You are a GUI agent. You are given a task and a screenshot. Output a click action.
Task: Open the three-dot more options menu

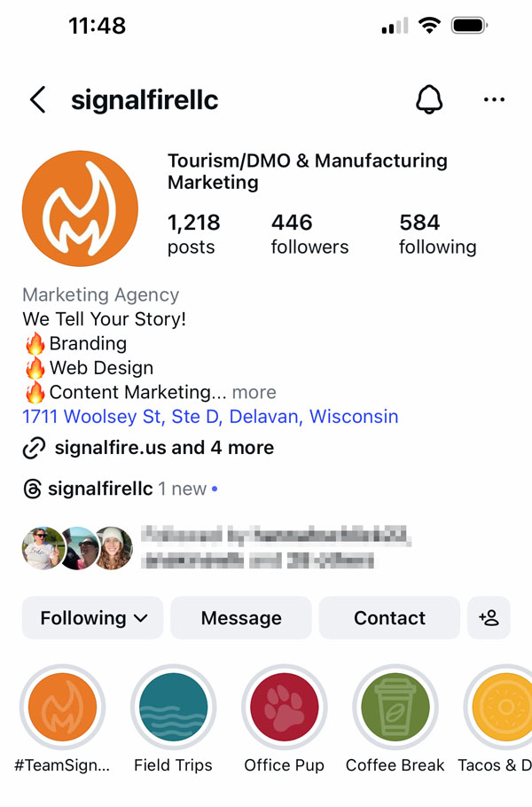click(494, 100)
